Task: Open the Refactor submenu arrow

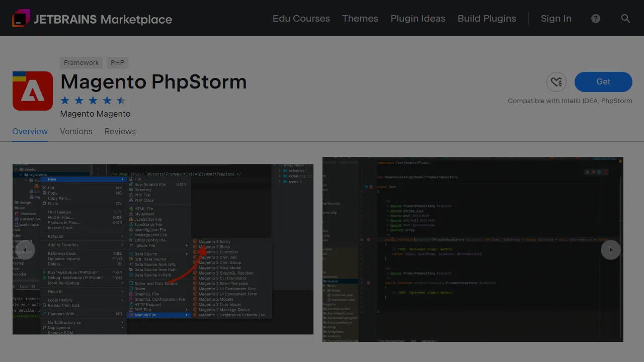Action: click(122, 236)
